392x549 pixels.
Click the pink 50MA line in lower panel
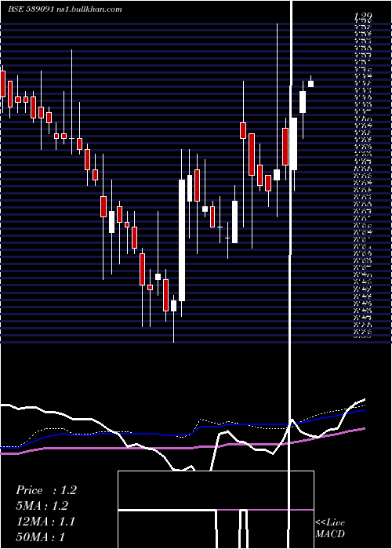pyautogui.click(x=182, y=448)
